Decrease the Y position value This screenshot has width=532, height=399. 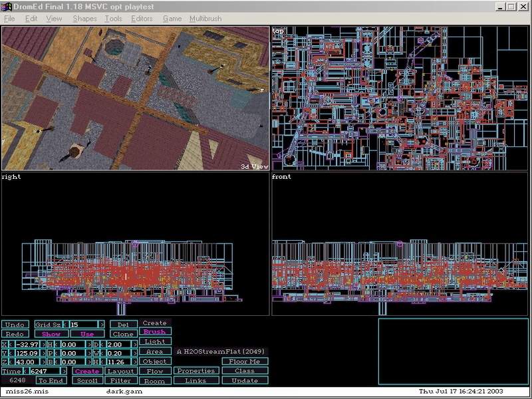tap(11, 353)
